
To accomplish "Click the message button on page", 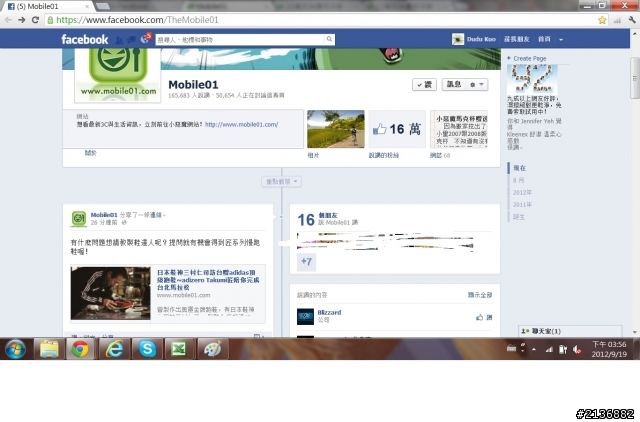I will pyautogui.click(x=454, y=84).
